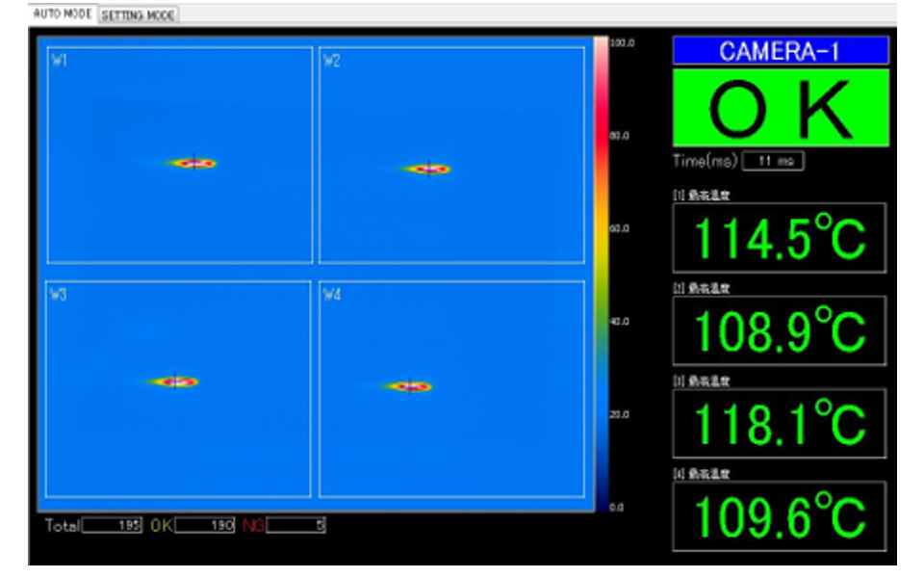The height and width of the screenshot is (578, 924).
Task: Click the crosshair hotspot in window W3
Action: (174, 381)
